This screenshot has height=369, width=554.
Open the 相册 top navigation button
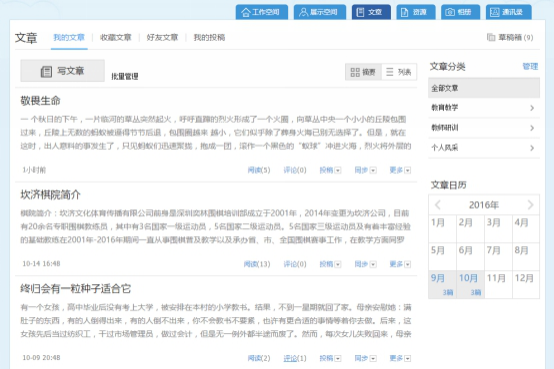tap(460, 12)
